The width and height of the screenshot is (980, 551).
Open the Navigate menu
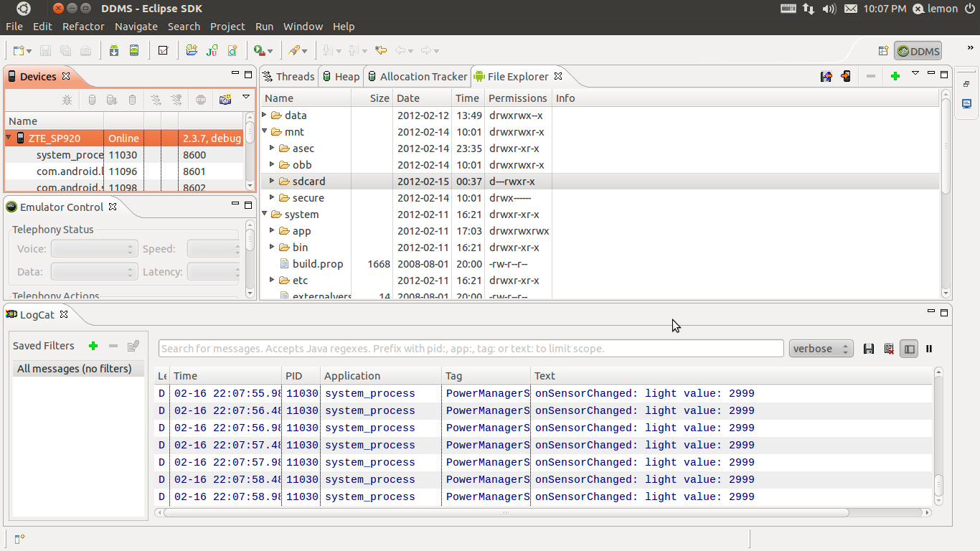pos(136,27)
